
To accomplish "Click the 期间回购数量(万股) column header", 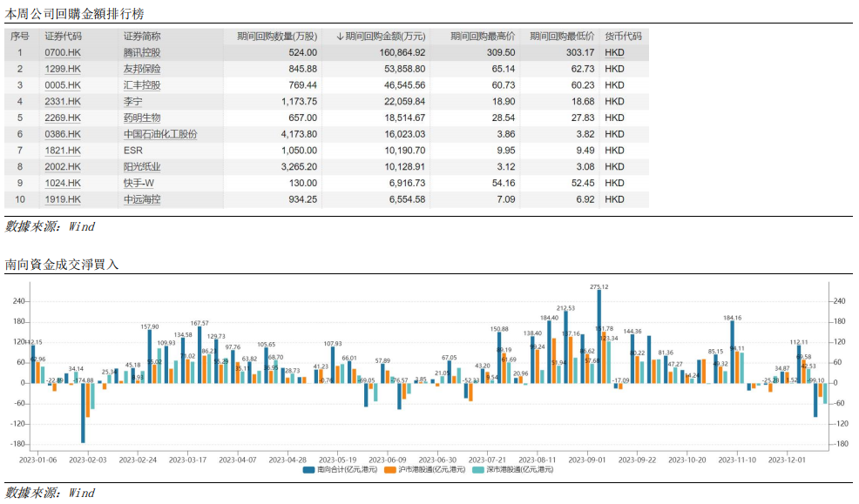I will (x=277, y=36).
